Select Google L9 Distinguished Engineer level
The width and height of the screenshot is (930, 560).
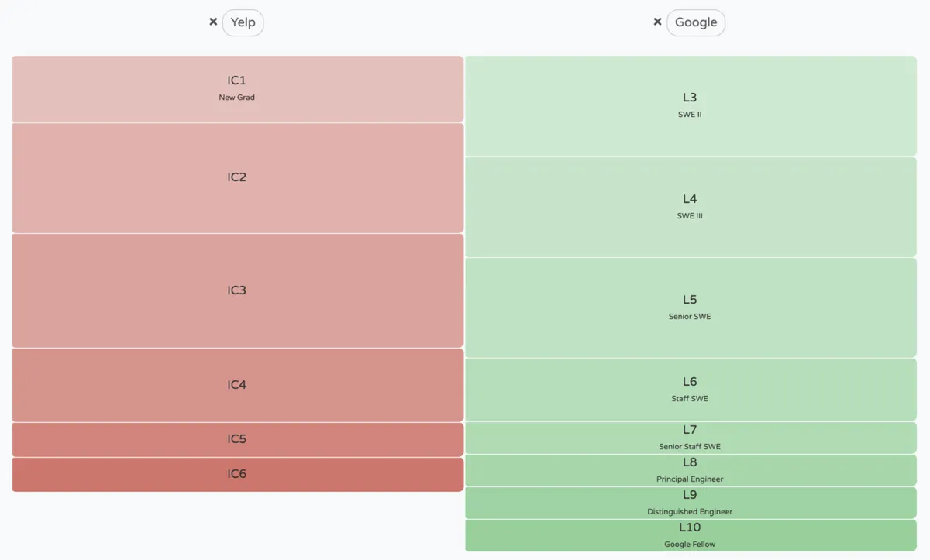click(x=690, y=502)
